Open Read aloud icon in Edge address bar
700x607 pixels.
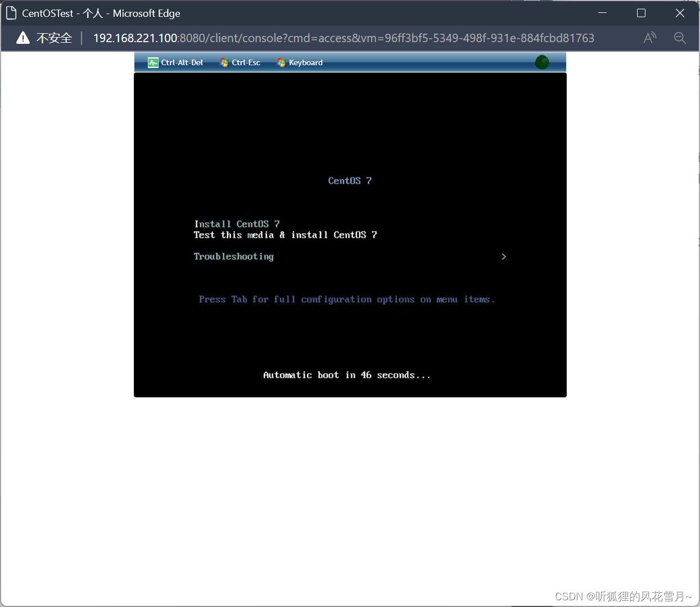pyautogui.click(x=650, y=38)
